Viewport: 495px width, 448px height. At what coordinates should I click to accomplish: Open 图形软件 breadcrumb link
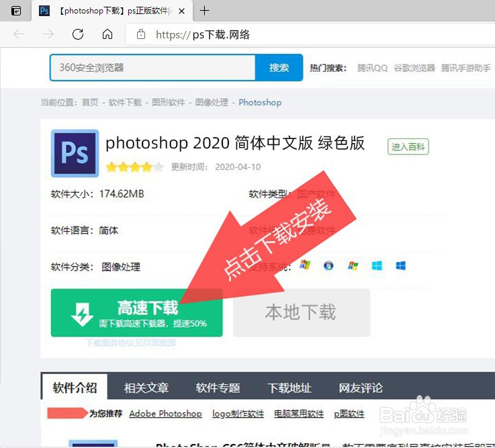(169, 102)
